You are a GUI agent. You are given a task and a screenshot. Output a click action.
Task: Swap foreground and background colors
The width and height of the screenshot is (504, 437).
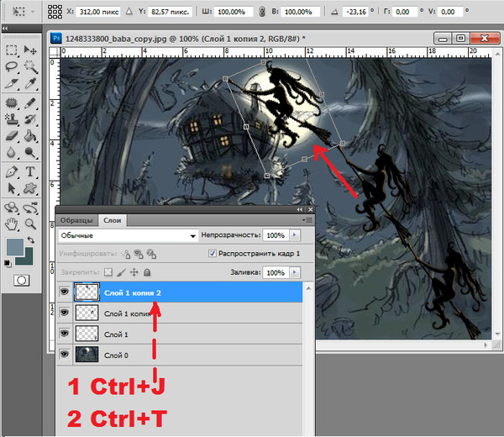[31, 240]
